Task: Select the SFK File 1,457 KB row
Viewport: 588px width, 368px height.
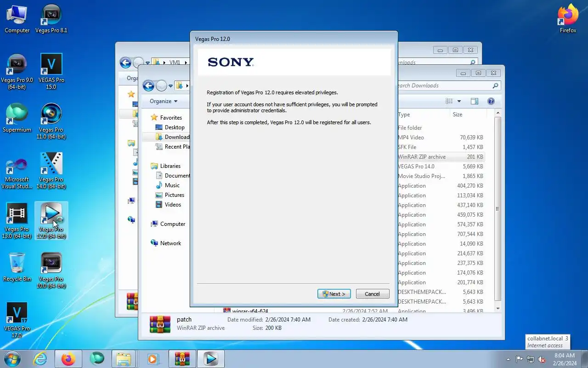Action: [x=441, y=147]
